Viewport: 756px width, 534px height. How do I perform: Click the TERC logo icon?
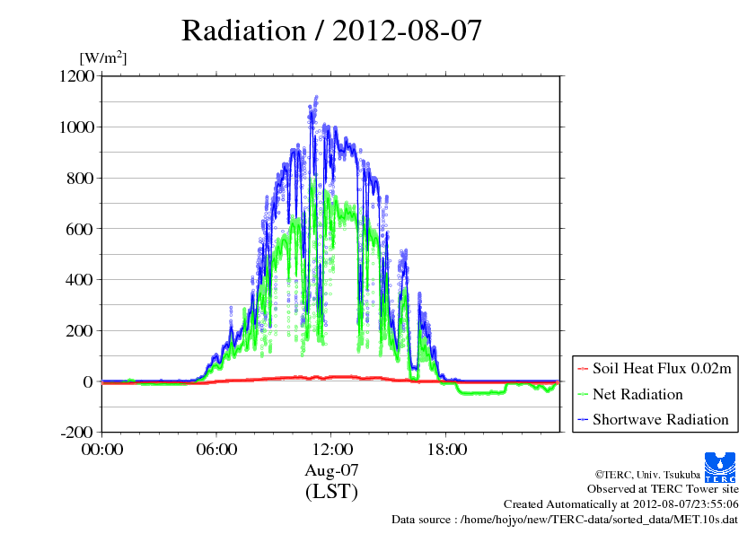720,468
